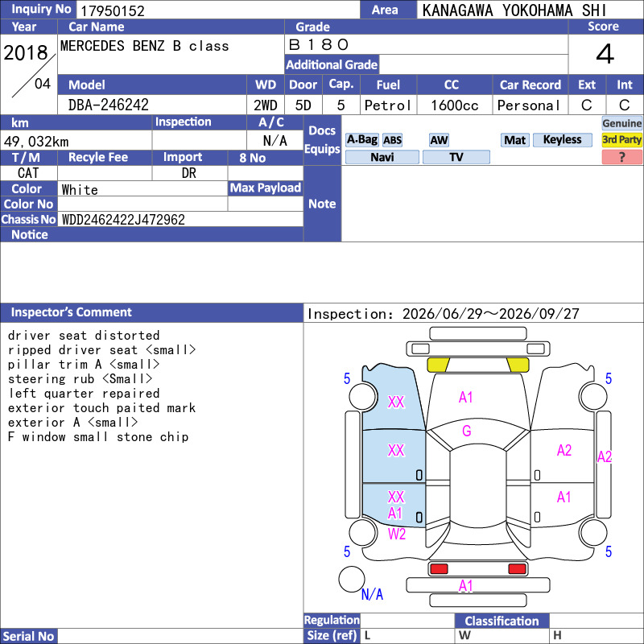Click mileage 49,032km

tap(36, 142)
